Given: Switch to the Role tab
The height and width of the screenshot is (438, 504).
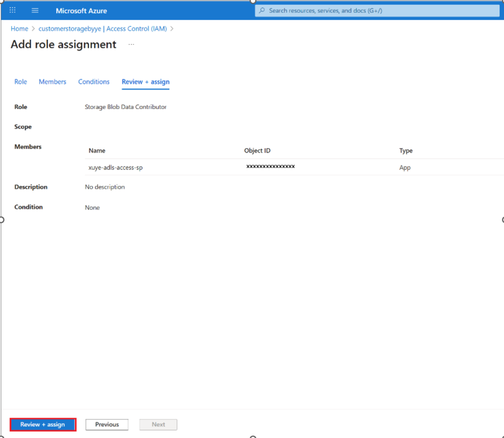Looking at the screenshot, I should [21, 82].
